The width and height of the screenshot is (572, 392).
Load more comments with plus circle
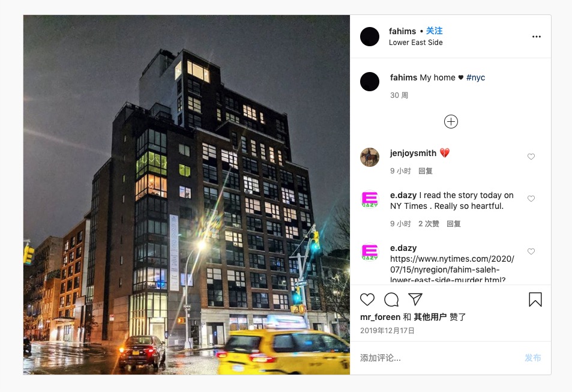click(451, 121)
